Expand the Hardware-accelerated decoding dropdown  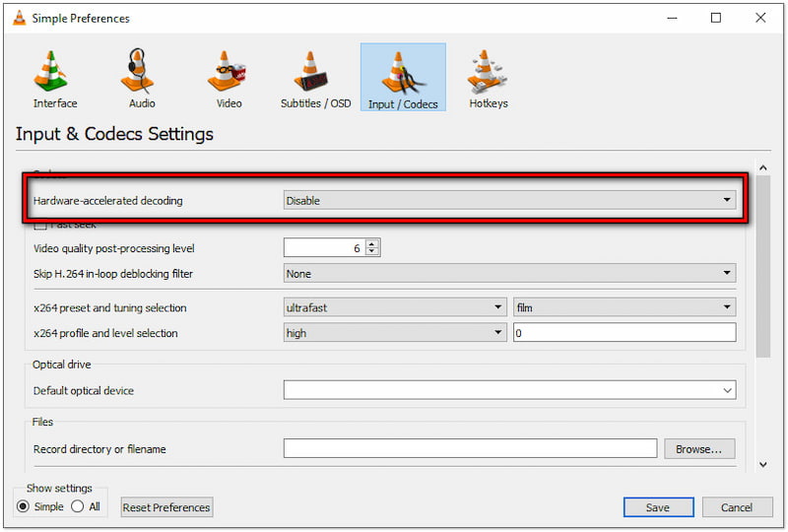(x=508, y=200)
